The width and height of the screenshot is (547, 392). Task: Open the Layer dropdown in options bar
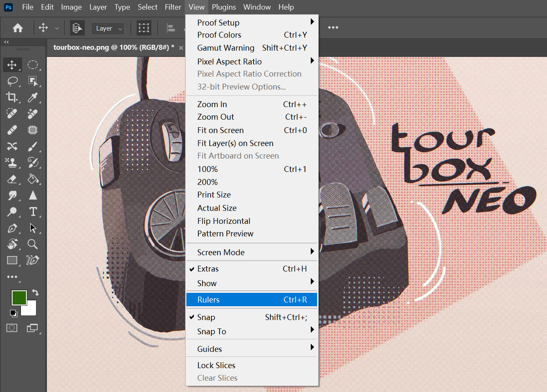[108, 28]
